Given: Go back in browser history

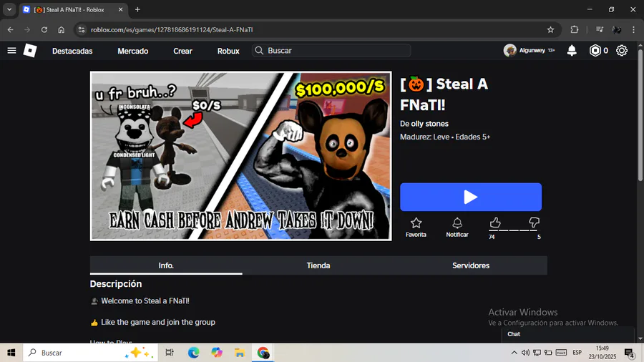Looking at the screenshot, I should (10, 29).
